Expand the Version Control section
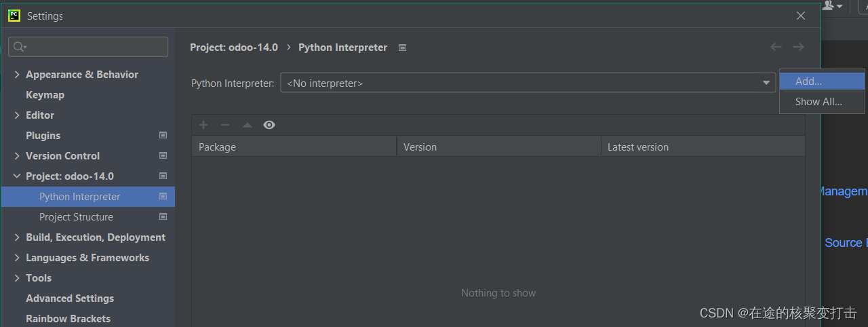This screenshot has height=327, width=868. tap(17, 156)
